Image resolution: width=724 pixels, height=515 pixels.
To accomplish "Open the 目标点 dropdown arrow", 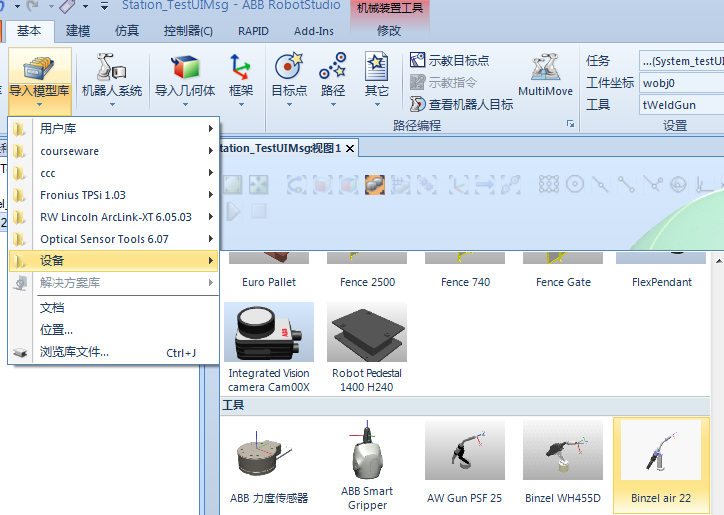I will point(289,105).
